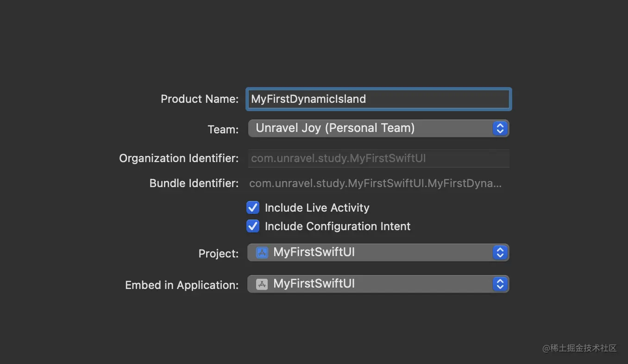Click the Bundle Identifier value text

pos(375,183)
